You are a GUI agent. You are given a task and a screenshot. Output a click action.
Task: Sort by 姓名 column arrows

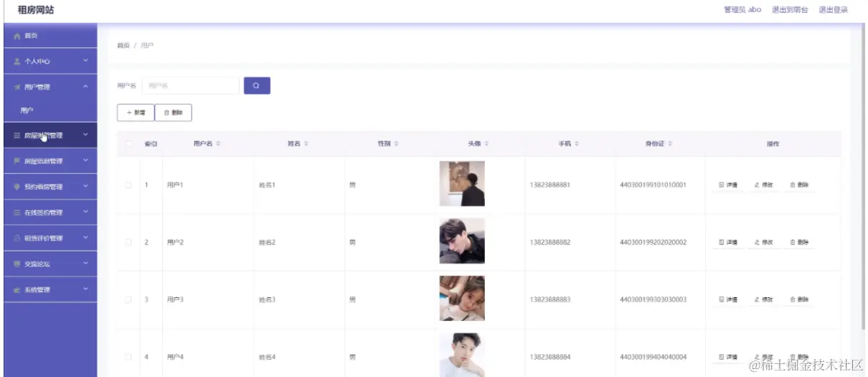click(x=306, y=144)
